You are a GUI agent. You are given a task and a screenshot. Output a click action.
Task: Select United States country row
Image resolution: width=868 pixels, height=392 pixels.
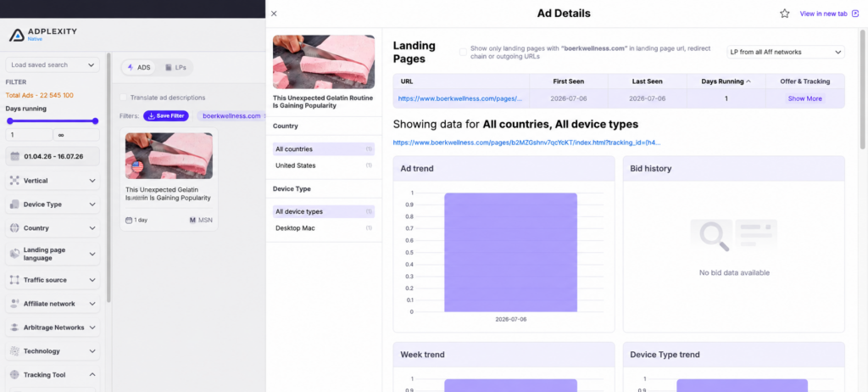click(324, 165)
